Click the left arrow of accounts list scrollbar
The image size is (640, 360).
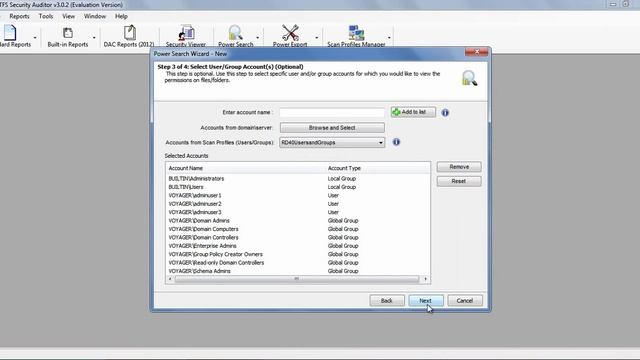coord(170,279)
